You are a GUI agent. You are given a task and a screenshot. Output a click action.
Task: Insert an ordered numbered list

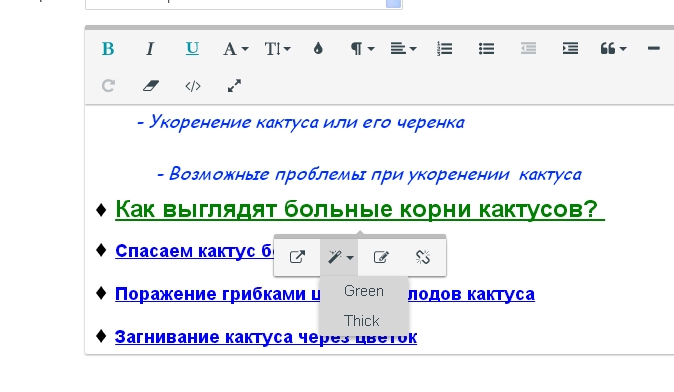(444, 49)
